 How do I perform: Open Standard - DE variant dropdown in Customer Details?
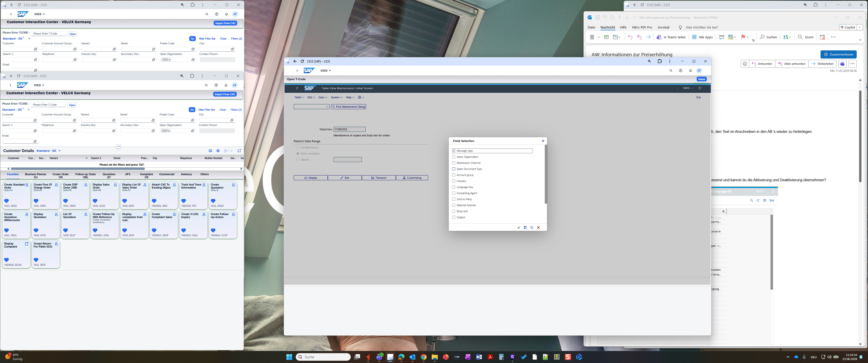[x=59, y=151]
